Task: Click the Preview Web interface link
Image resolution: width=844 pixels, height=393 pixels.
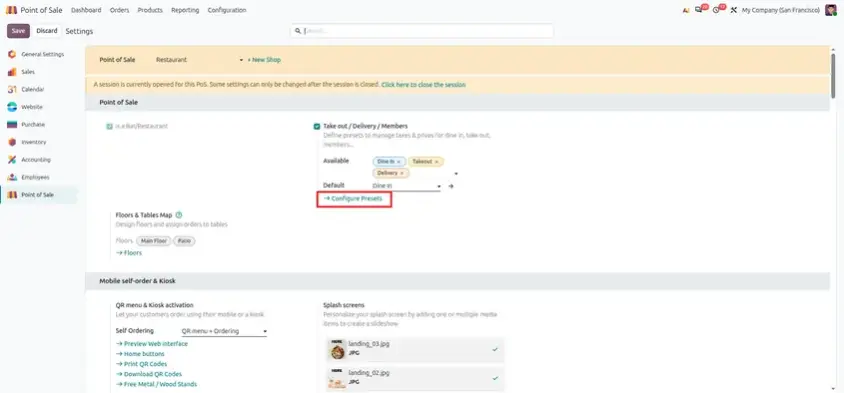Action: pos(152,343)
